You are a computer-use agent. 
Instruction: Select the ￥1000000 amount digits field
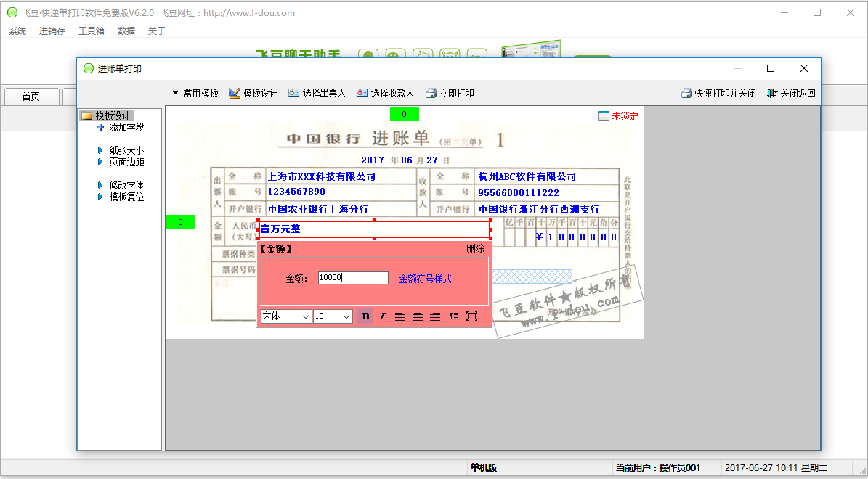pos(576,237)
